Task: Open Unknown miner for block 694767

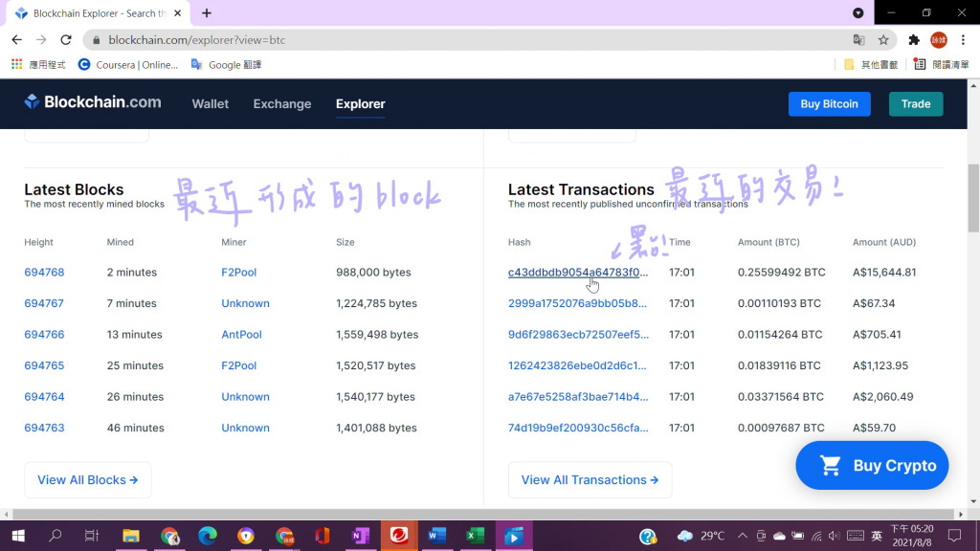Action: 245,303
